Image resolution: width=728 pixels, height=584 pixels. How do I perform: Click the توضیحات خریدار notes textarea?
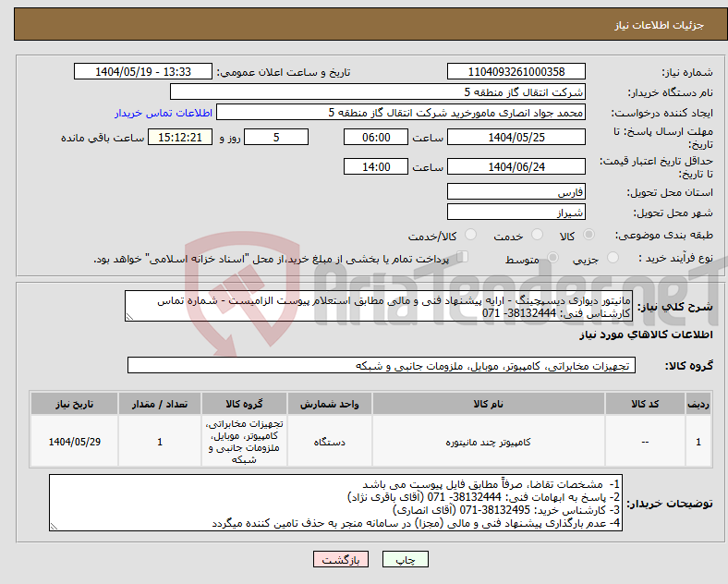[335, 504]
